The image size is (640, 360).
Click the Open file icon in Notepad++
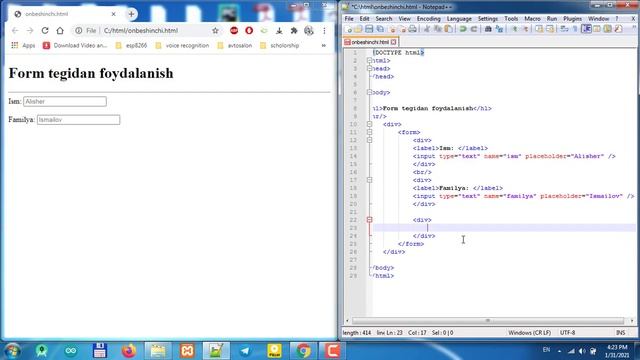pyautogui.click(x=358, y=29)
